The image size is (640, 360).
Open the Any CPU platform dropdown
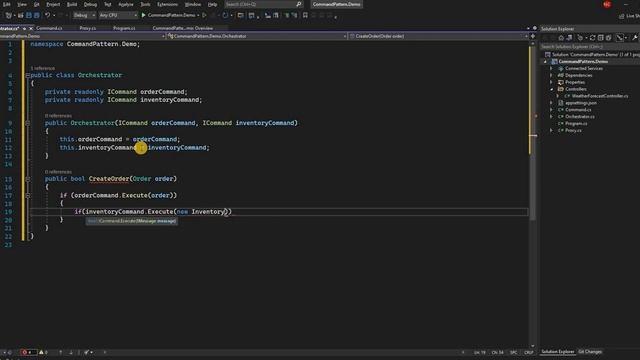[118, 16]
